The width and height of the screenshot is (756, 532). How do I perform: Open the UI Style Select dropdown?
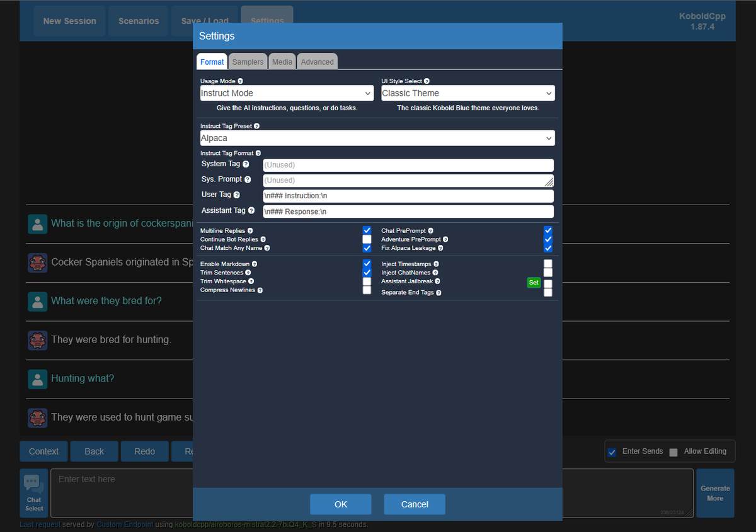(468, 93)
